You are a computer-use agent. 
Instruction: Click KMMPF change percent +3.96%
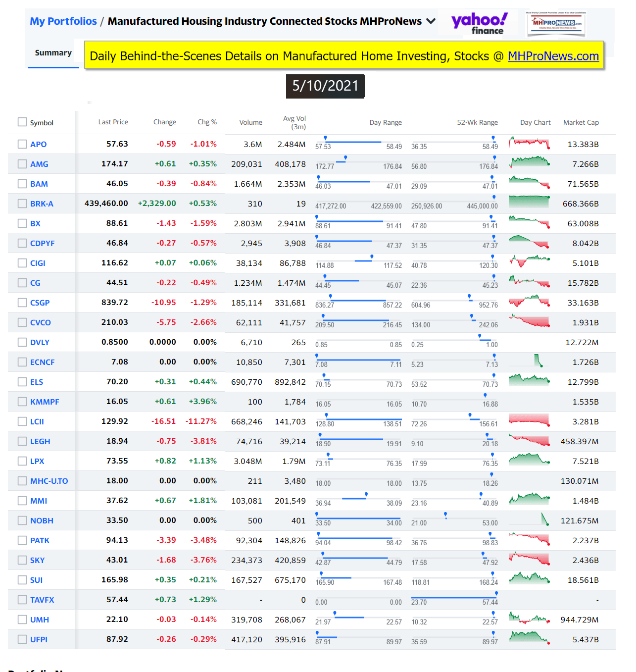(203, 402)
